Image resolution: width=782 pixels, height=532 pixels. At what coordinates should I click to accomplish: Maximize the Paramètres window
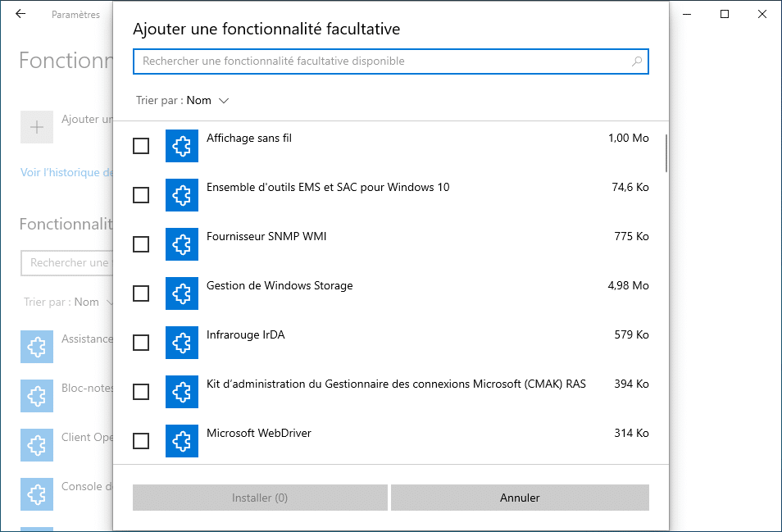pyautogui.click(x=725, y=14)
